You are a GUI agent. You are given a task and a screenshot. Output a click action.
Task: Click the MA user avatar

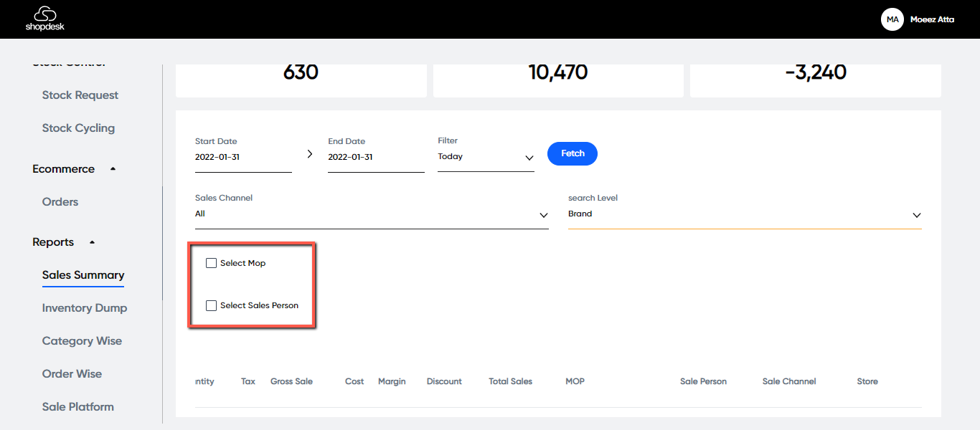892,19
